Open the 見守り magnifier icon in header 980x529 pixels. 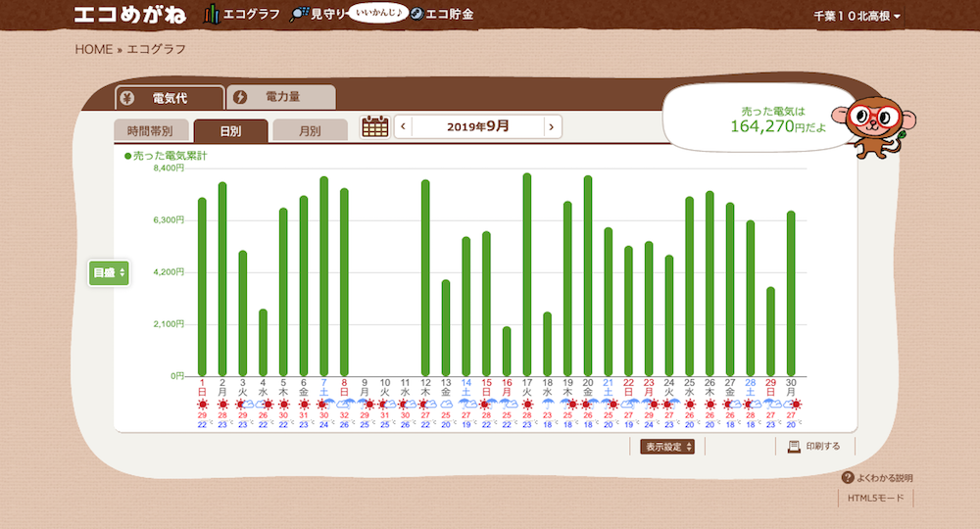(299, 15)
